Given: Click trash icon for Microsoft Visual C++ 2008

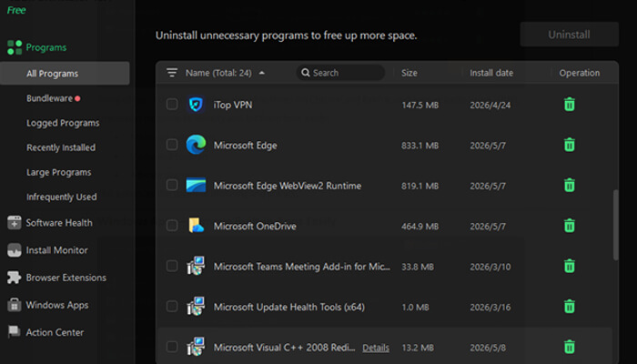Looking at the screenshot, I should pyautogui.click(x=569, y=347).
